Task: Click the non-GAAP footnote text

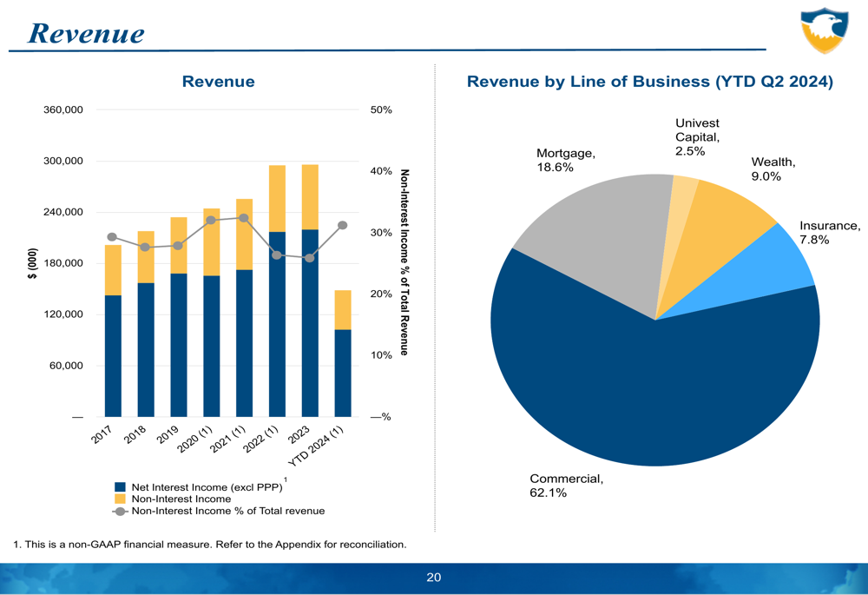Action: (x=210, y=545)
